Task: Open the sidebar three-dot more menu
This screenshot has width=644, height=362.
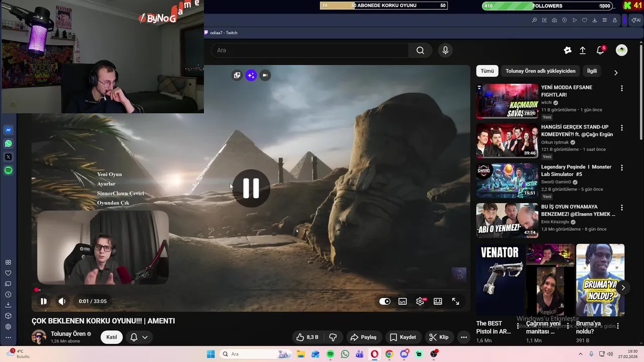Action: click(8, 337)
